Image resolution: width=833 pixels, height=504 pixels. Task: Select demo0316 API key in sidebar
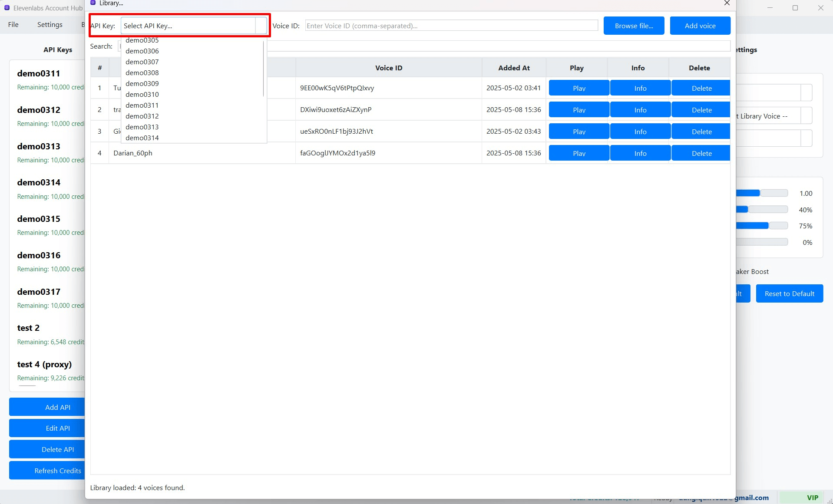(47, 262)
